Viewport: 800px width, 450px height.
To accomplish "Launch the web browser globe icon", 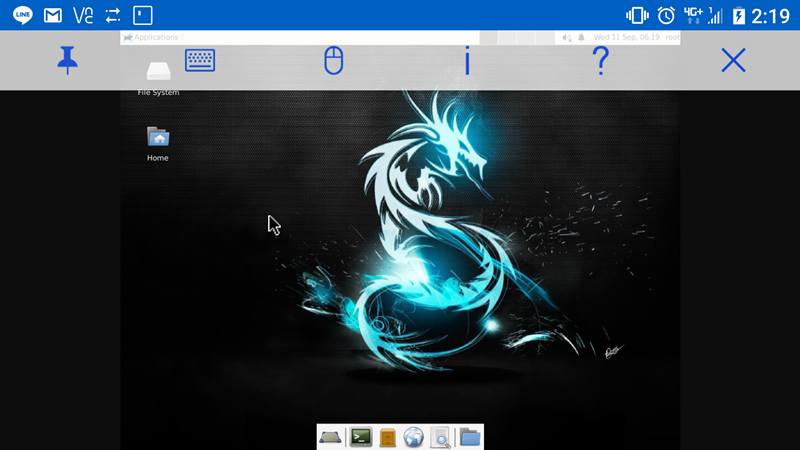I will [413, 438].
